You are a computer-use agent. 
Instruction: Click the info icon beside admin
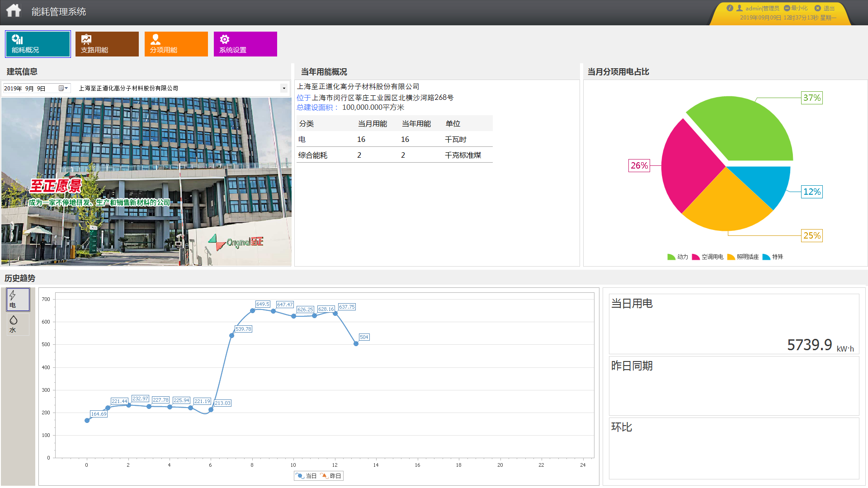click(x=730, y=8)
